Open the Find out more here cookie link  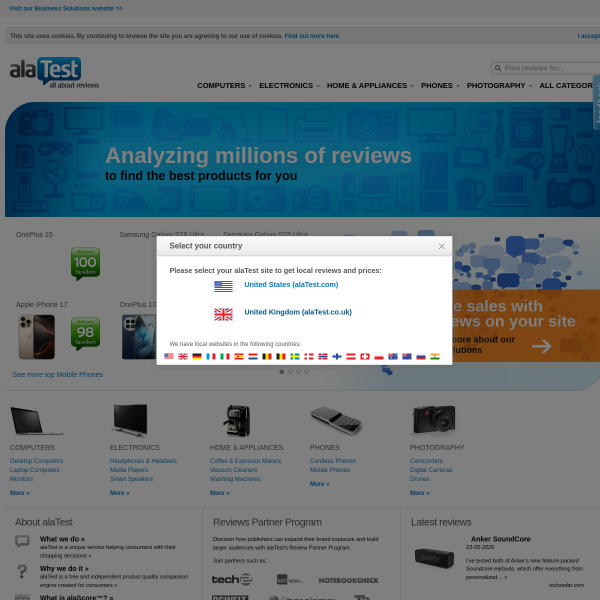[x=312, y=36]
